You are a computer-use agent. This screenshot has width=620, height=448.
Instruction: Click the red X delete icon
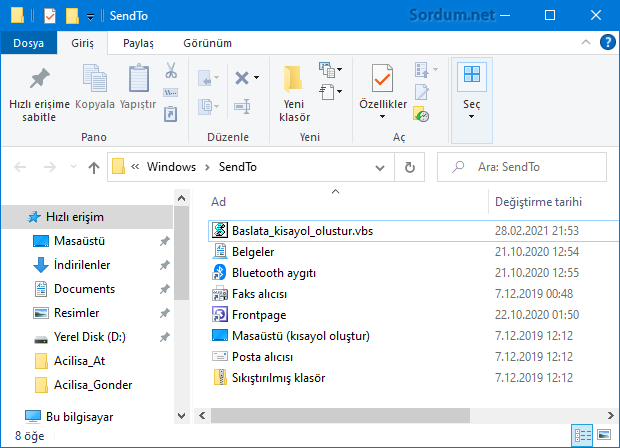(x=242, y=78)
